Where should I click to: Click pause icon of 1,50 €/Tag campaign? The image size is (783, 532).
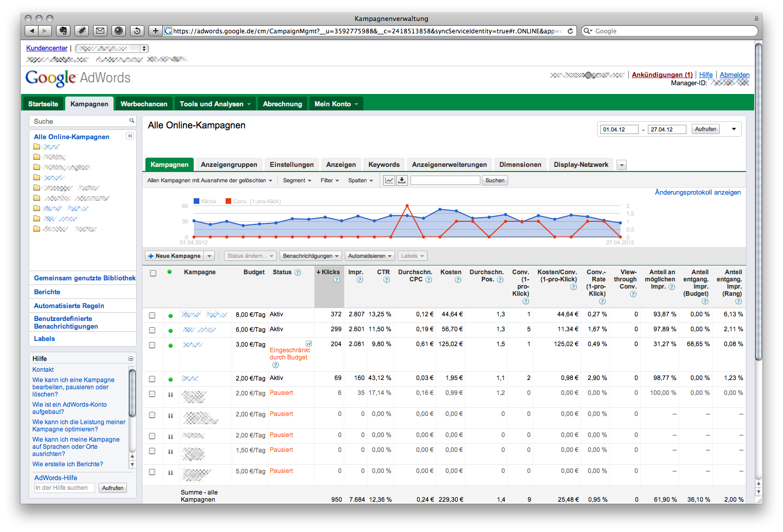pos(171,451)
